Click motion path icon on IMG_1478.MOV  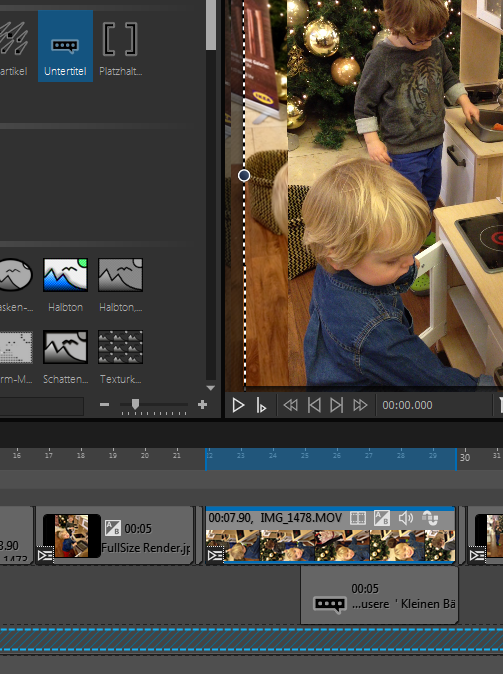coord(430,518)
